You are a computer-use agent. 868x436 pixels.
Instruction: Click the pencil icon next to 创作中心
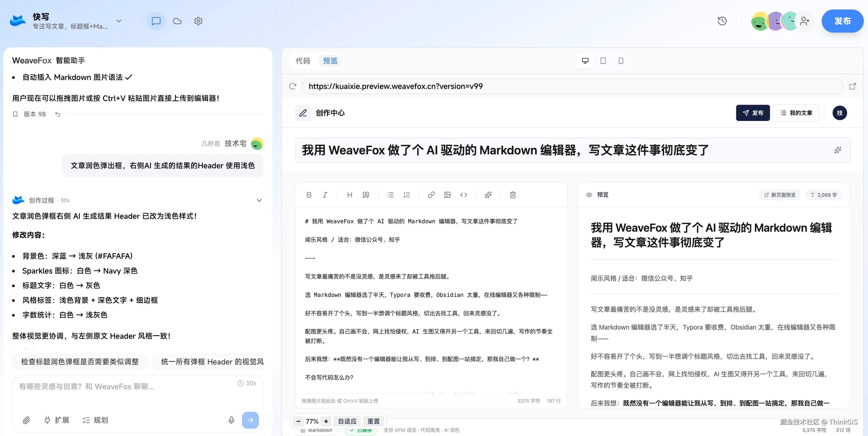click(303, 113)
